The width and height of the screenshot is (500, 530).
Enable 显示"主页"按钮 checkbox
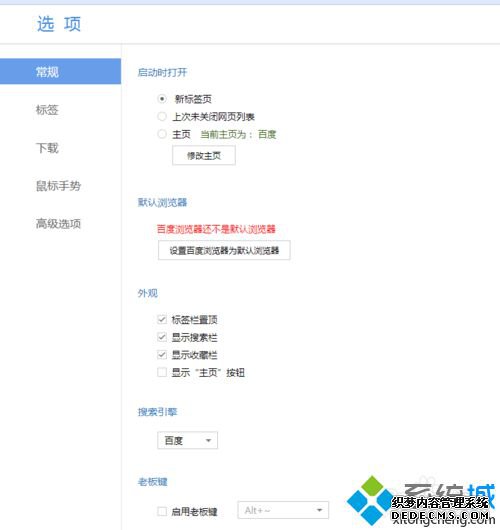[x=162, y=372]
